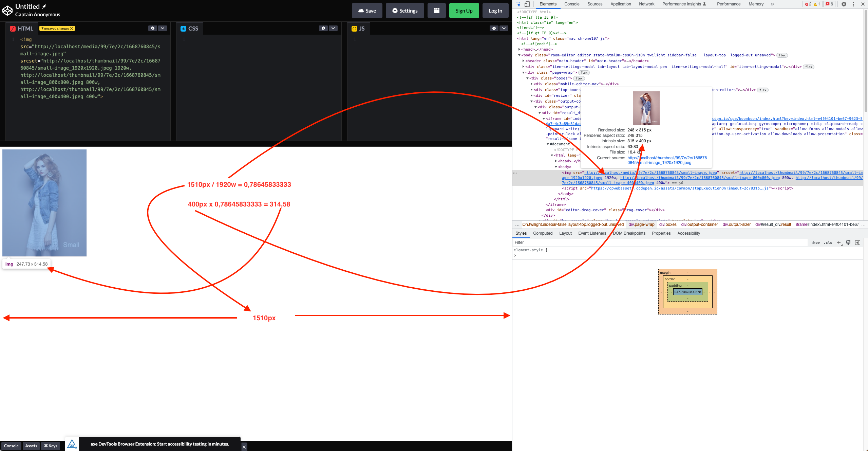Click the stopExecutionOnTimeout script link
The height and width of the screenshot is (451, 868).
point(680,188)
